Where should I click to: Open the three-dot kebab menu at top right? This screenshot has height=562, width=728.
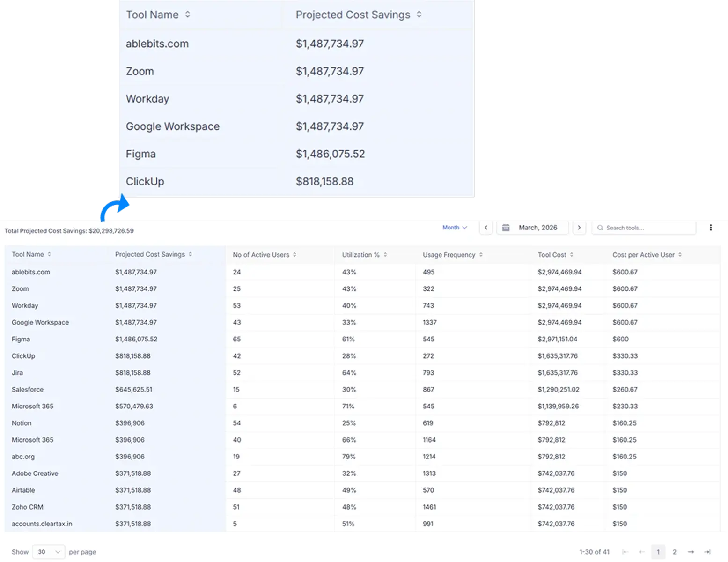(x=711, y=228)
